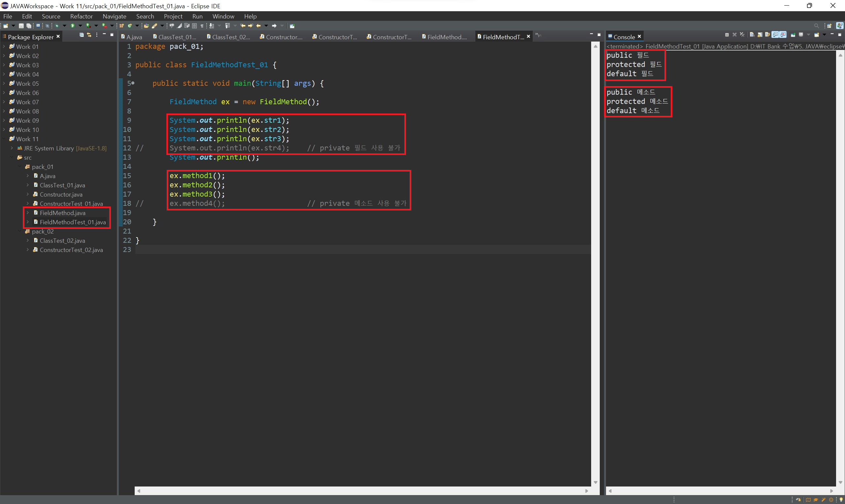The height and width of the screenshot is (504, 845).
Task: Open the Refactor menu
Action: (x=81, y=16)
